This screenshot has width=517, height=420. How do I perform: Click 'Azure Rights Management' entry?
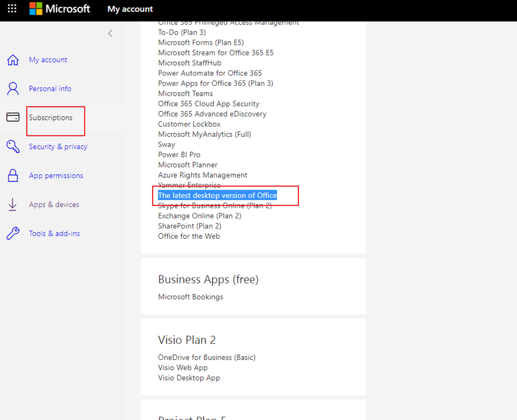pos(203,175)
